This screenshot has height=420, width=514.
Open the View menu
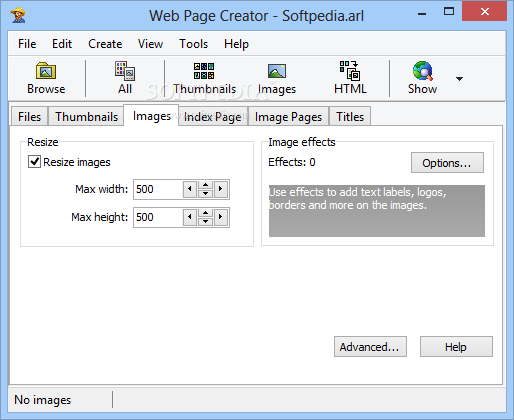coord(150,44)
